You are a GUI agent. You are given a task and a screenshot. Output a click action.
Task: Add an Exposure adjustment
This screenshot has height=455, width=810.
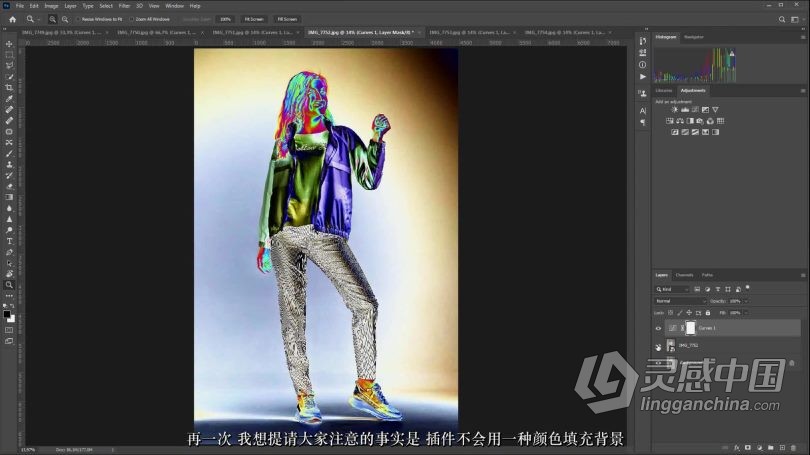(705, 109)
